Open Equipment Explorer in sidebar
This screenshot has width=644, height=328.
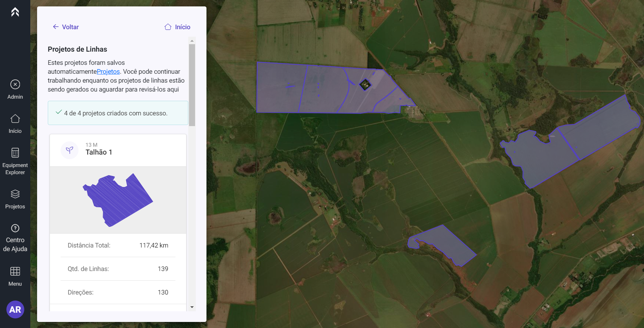pyautogui.click(x=15, y=161)
